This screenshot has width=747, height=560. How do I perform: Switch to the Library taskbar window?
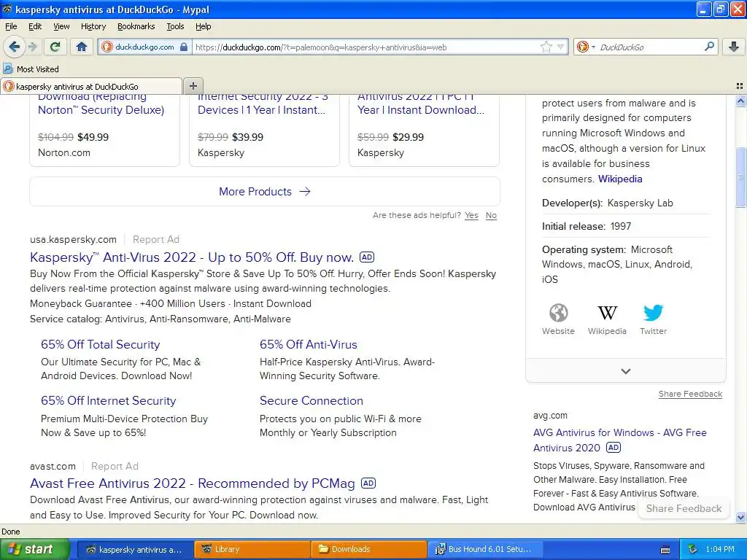(x=252, y=549)
